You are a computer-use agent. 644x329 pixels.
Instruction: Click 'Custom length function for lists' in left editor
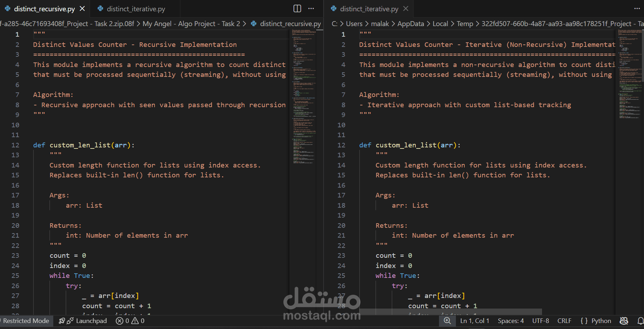coord(155,165)
